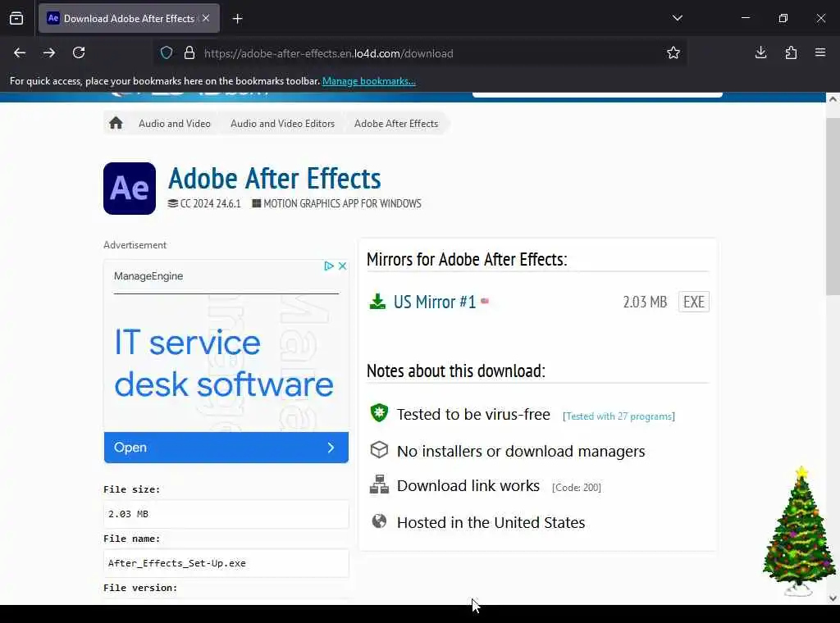Open the Adobe After Effects breadcrumb
840x623 pixels.
[396, 124]
